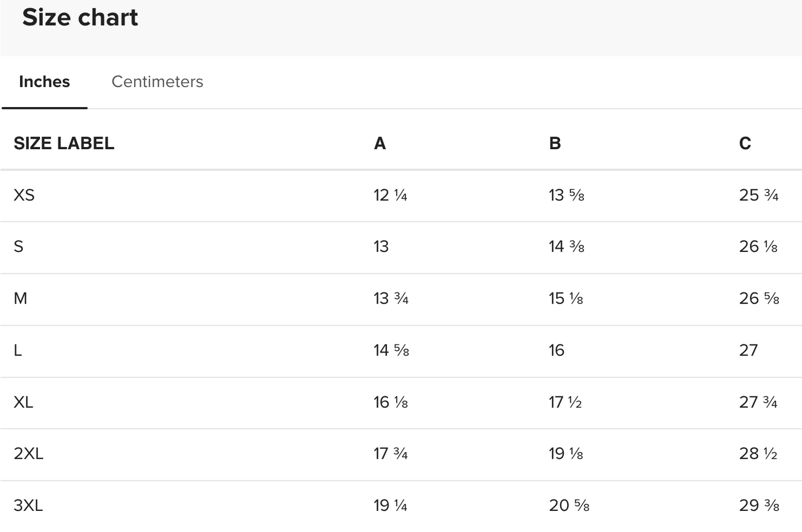Select the S size row label

point(19,246)
